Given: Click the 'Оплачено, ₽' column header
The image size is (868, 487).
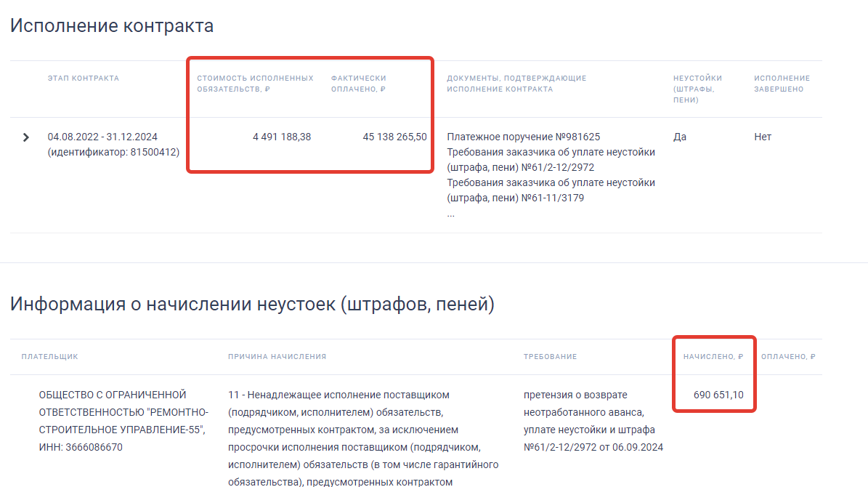Looking at the screenshot, I should tap(788, 357).
